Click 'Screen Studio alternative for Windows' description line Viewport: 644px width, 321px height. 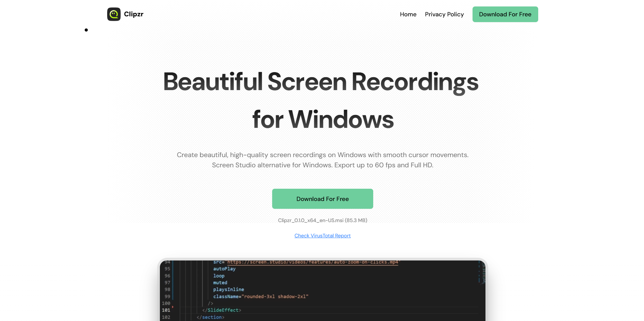click(272, 165)
